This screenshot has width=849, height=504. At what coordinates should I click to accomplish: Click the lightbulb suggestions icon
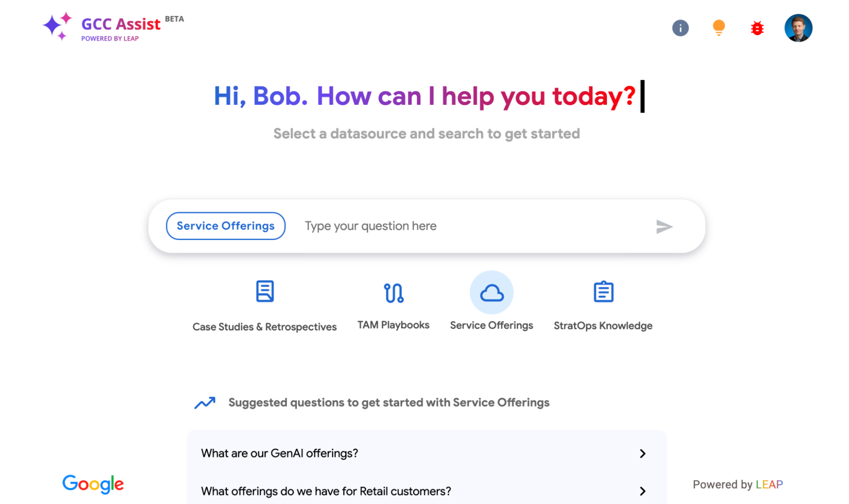coord(719,27)
